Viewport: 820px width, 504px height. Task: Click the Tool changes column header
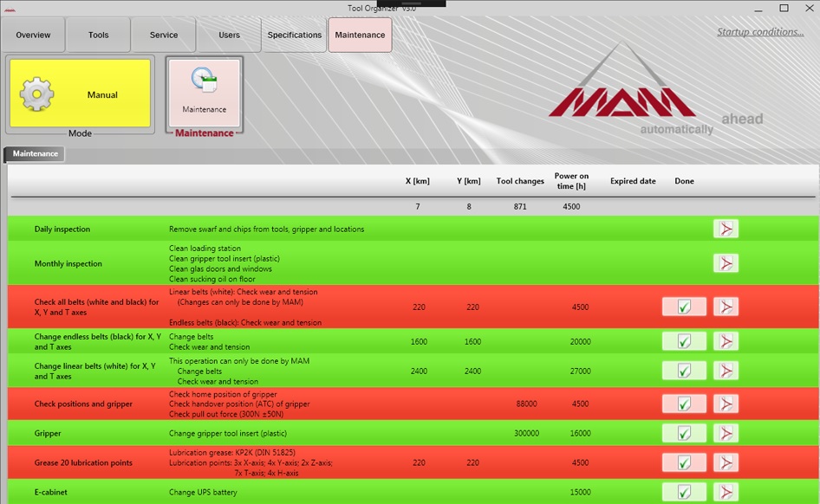pyautogui.click(x=520, y=181)
